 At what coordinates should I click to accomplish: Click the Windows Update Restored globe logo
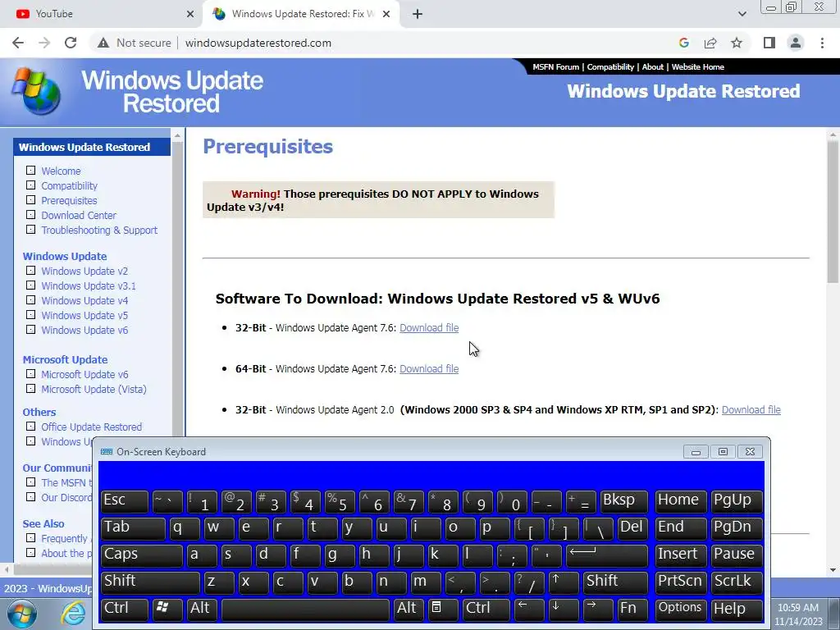pyautogui.click(x=36, y=91)
